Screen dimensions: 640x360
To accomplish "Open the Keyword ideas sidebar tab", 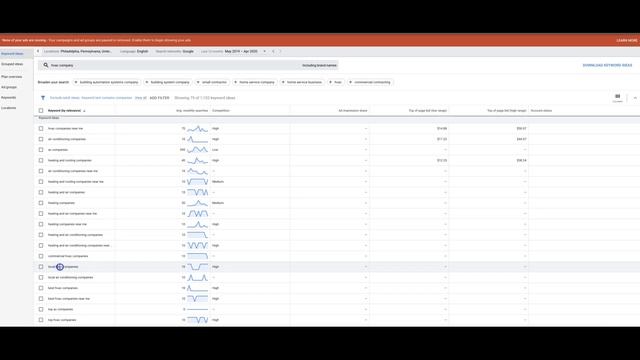I will coord(12,53).
